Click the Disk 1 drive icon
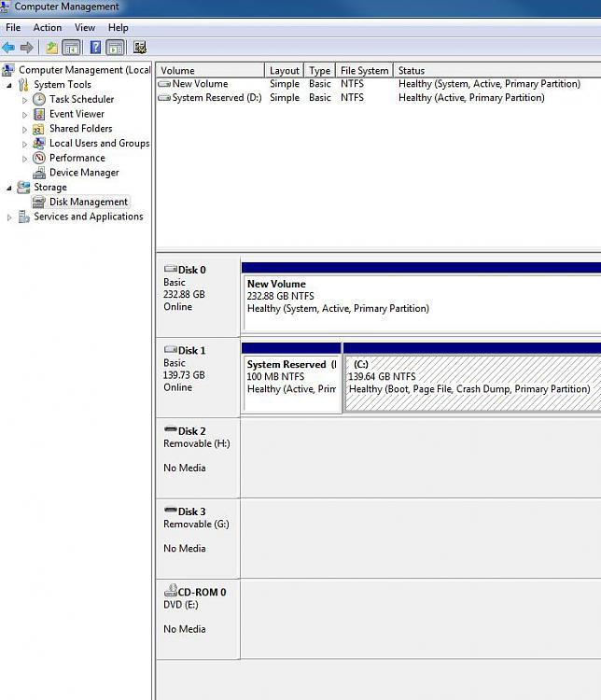The image size is (601, 700). [171, 349]
